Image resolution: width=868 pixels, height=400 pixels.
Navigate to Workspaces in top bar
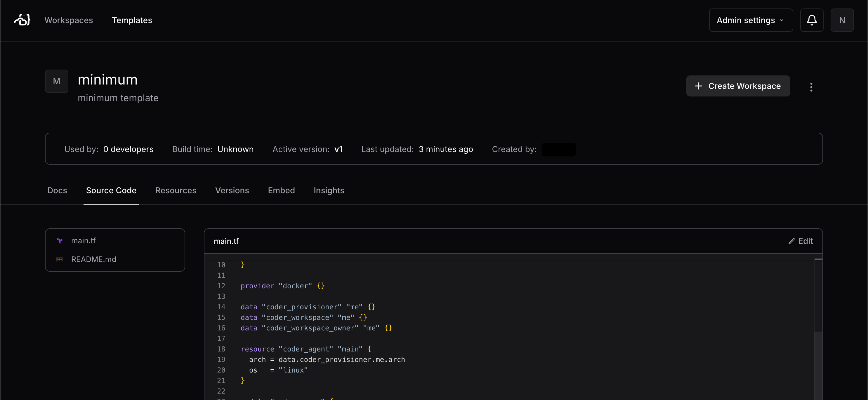[x=68, y=20]
